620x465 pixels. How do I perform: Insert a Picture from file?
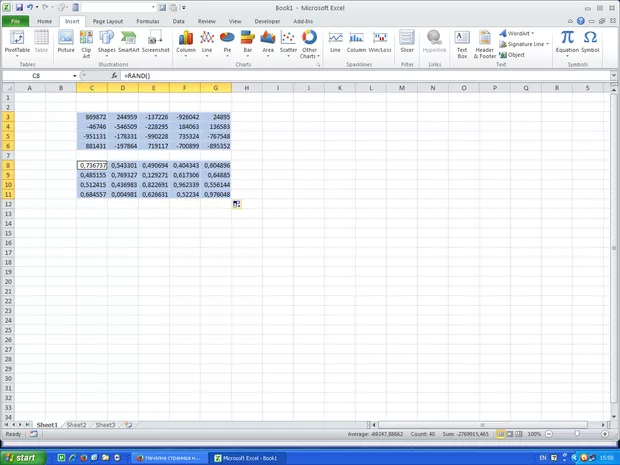point(66,41)
